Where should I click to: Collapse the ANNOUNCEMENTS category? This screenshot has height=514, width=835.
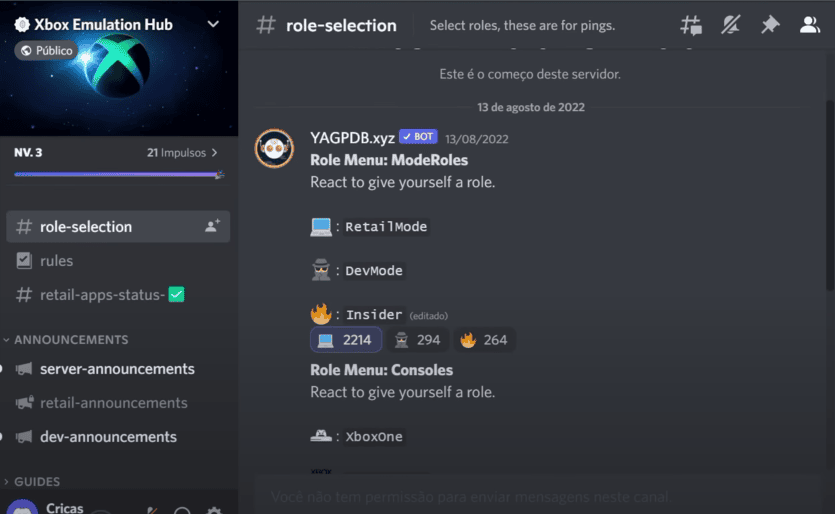[x=70, y=340]
